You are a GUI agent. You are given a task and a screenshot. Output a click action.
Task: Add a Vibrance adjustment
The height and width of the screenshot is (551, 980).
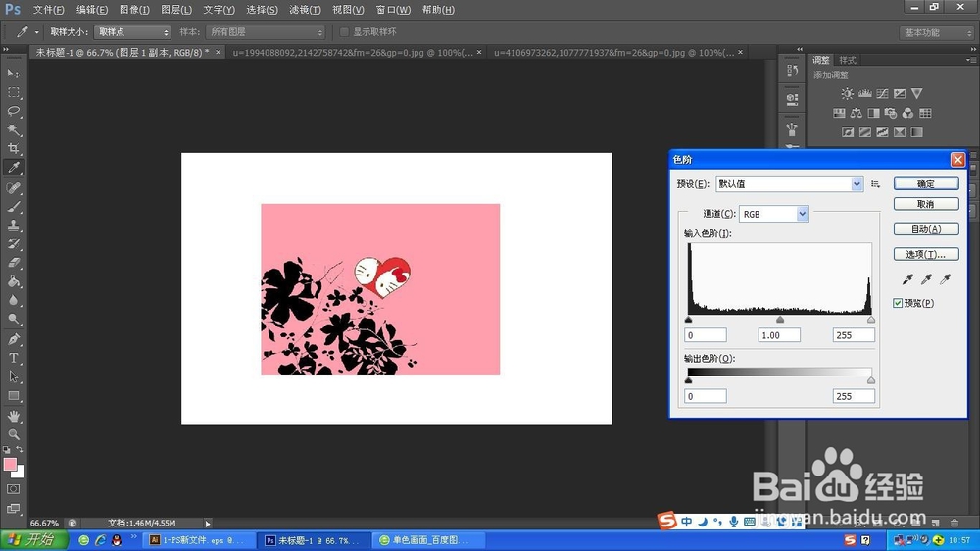coord(917,94)
